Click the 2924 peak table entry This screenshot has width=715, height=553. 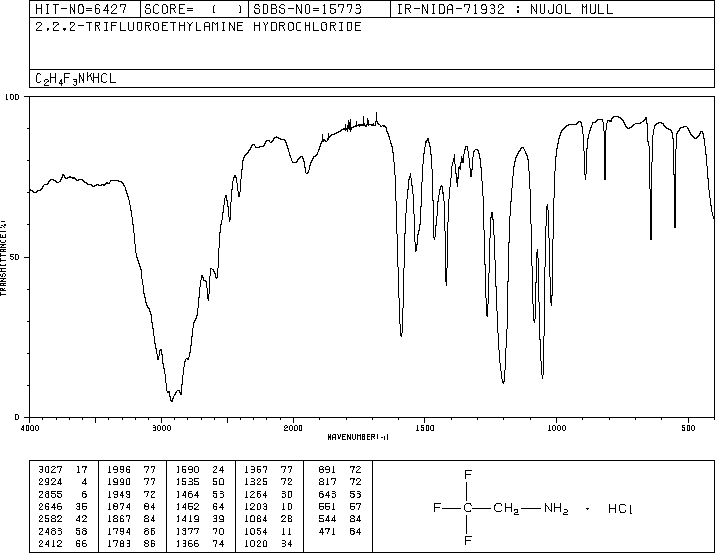point(63,482)
